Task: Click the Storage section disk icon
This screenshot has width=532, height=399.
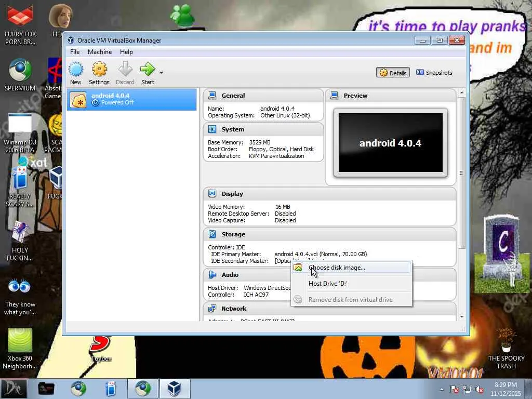Action: pos(212,234)
